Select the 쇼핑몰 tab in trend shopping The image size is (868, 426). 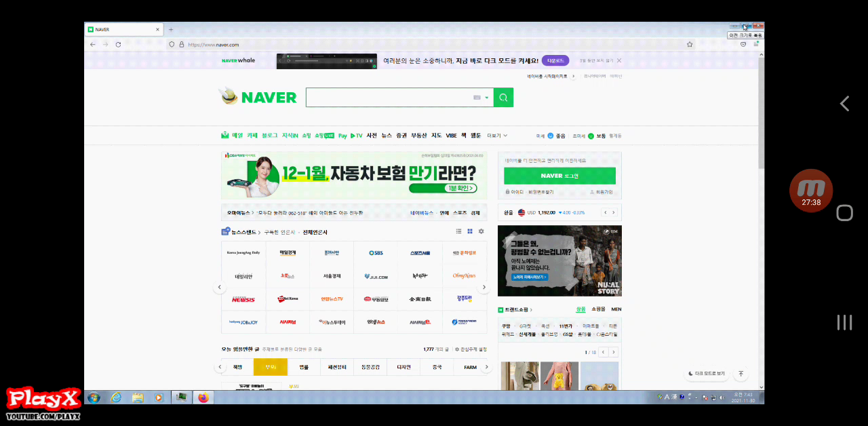point(598,309)
